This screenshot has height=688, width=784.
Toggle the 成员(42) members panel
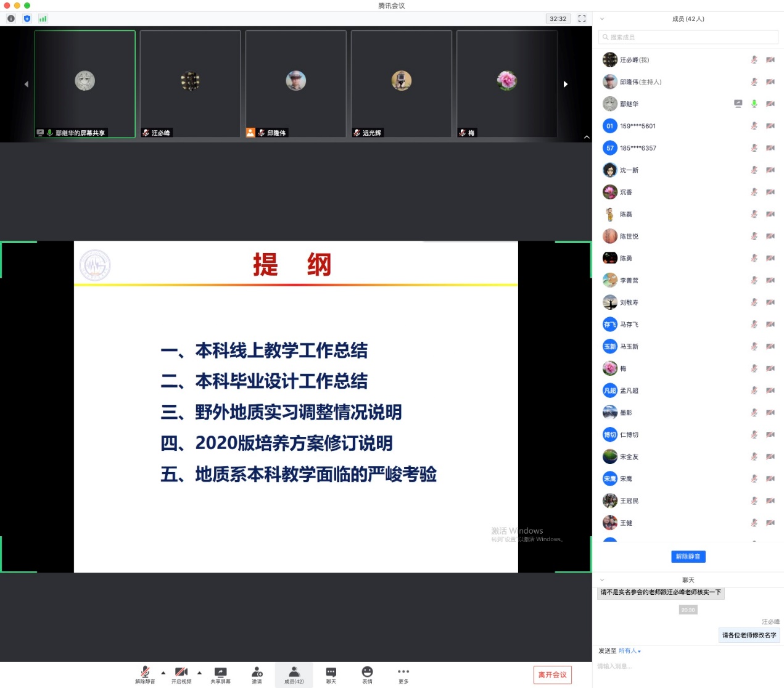[x=294, y=674]
